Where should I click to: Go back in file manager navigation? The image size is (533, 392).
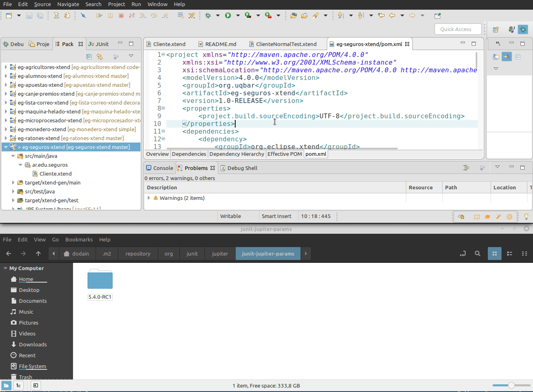tap(8, 254)
